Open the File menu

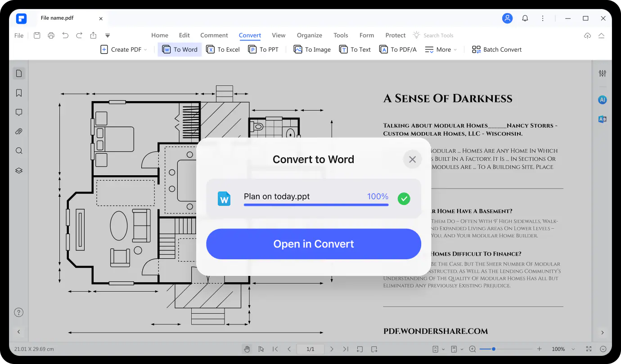pos(19,36)
